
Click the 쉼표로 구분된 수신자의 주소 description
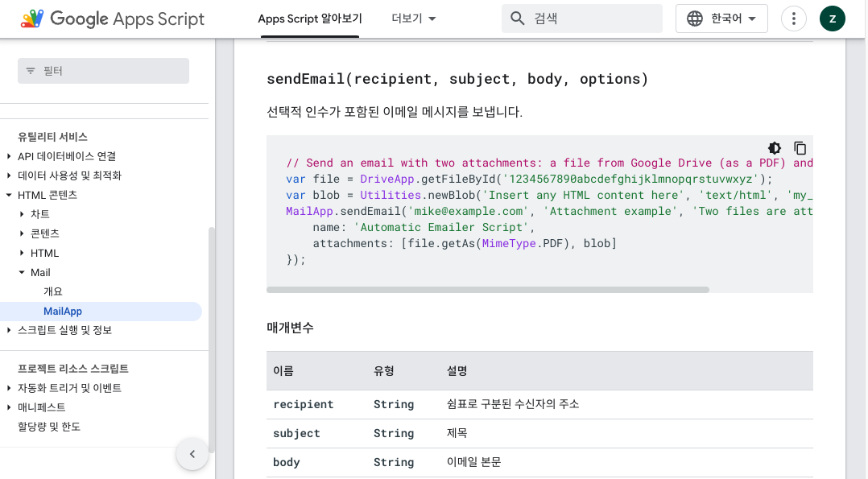tap(513, 404)
